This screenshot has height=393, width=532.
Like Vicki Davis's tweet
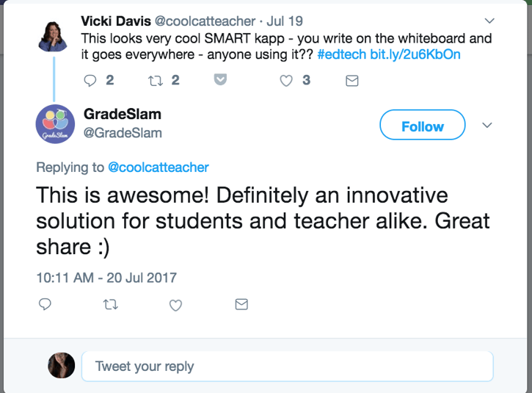(286, 80)
